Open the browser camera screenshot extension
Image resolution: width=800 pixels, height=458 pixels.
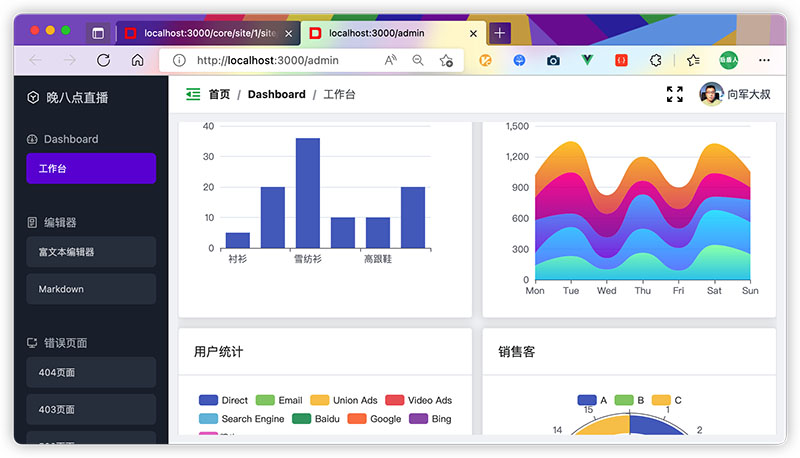click(553, 61)
